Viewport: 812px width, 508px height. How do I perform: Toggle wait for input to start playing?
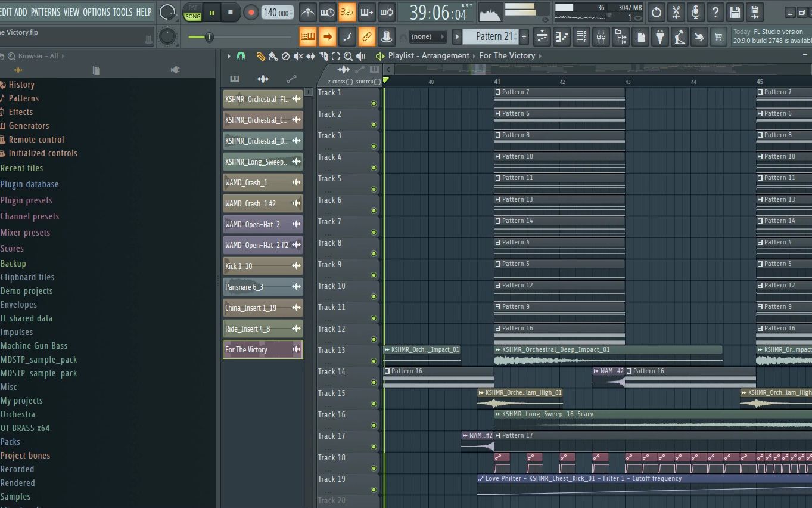[327, 12]
